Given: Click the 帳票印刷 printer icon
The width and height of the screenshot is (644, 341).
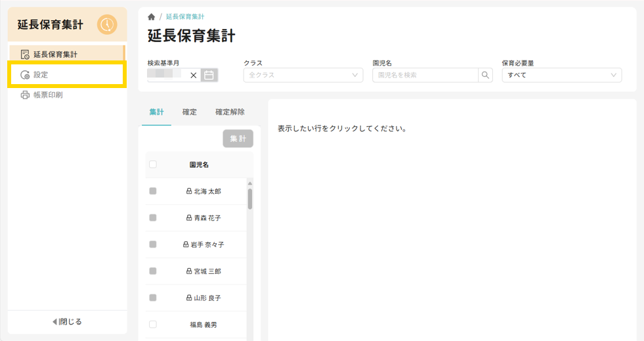Looking at the screenshot, I should coord(25,95).
